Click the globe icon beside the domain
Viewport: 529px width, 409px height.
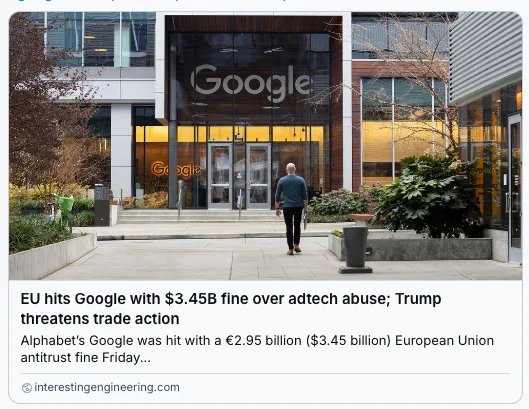pyautogui.click(x=27, y=388)
